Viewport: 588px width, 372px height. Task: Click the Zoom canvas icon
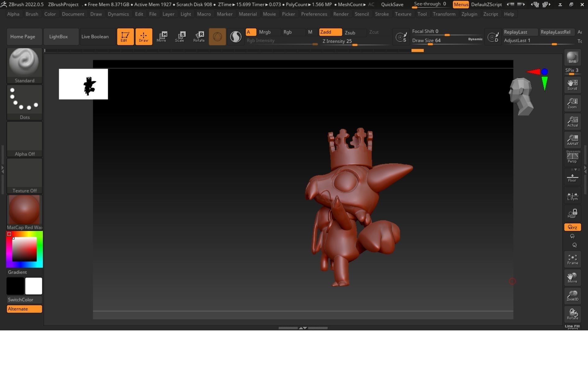pos(572,103)
